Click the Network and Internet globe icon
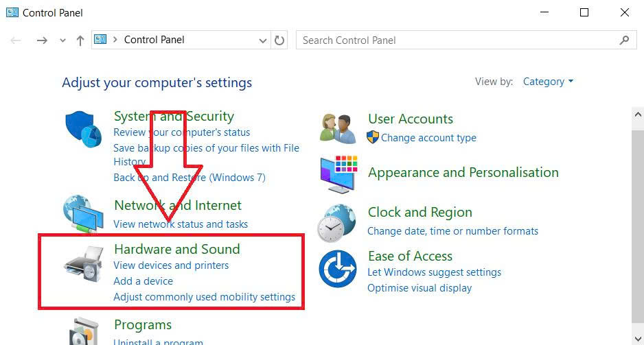Viewport: 644px width, 345px height. 83,214
